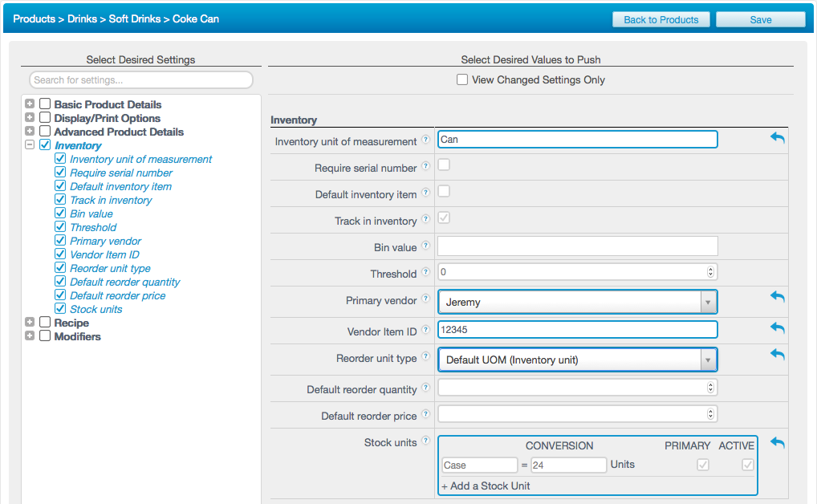Revert the Reorder unit type change
The width and height of the screenshot is (817, 504).
point(777,354)
